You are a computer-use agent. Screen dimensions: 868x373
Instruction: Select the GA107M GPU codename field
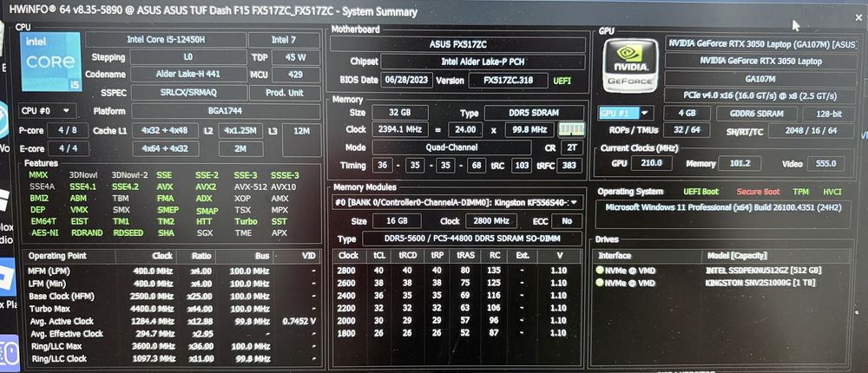click(761, 79)
